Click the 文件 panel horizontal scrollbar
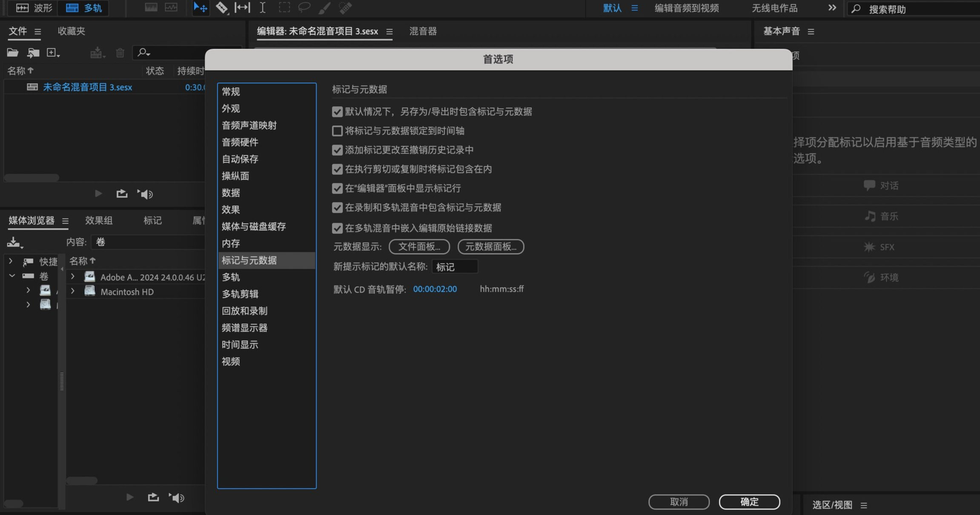 32,178
